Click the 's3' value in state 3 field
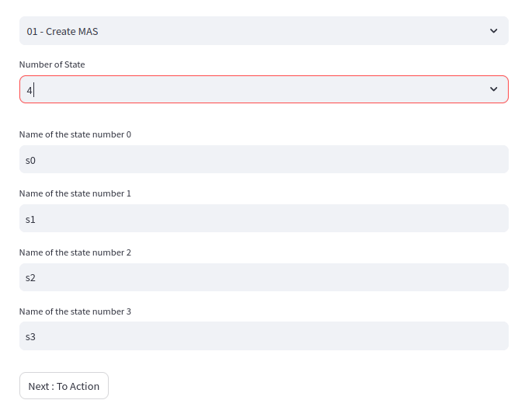Viewport: 532px width, 407px height. pos(31,337)
